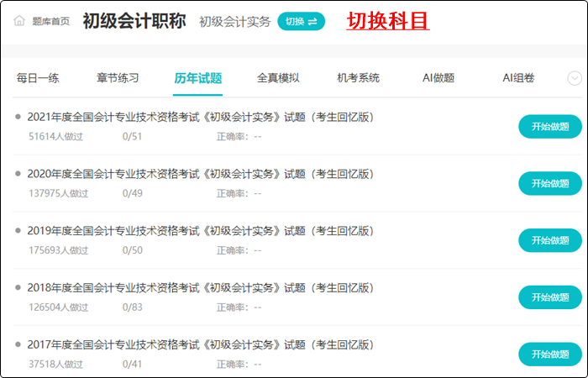This screenshot has height=378, width=588.
Task: Start the 2017年度 exam with 开始做题
Action: pyautogui.click(x=550, y=354)
